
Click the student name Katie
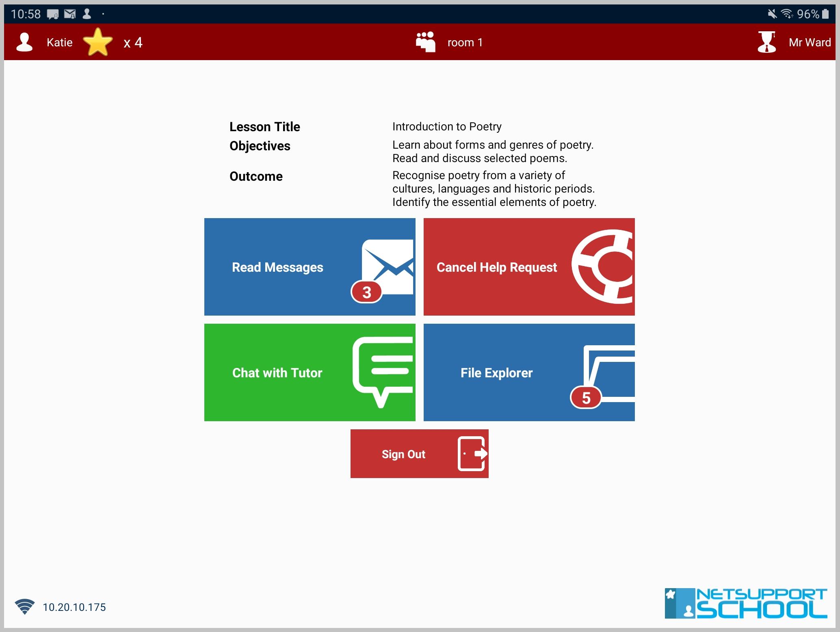click(x=60, y=43)
